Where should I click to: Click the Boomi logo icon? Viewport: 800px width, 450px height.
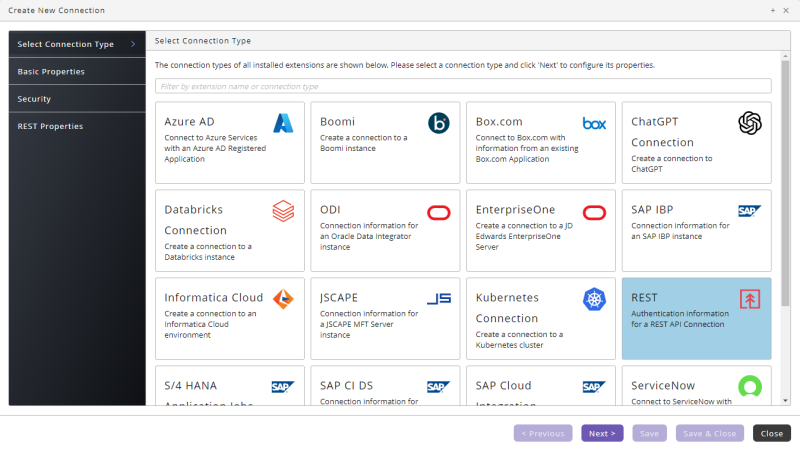439,123
